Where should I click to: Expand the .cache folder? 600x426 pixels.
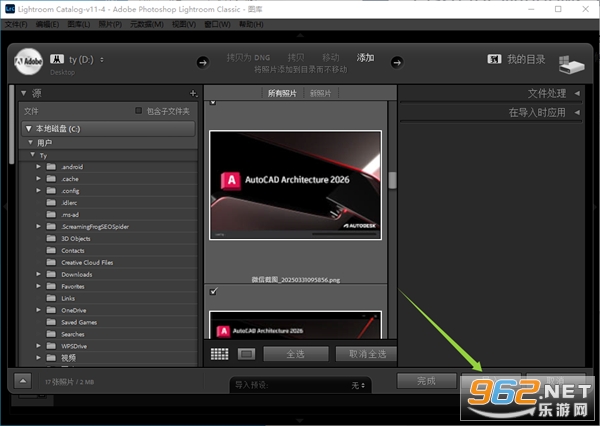pyautogui.click(x=38, y=178)
